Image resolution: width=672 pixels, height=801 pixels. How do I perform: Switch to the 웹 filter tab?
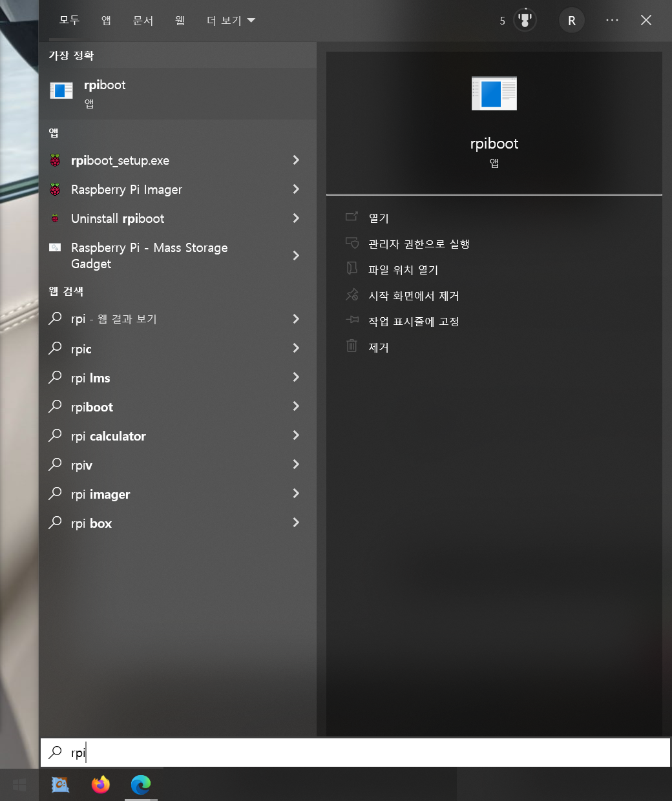coord(180,21)
